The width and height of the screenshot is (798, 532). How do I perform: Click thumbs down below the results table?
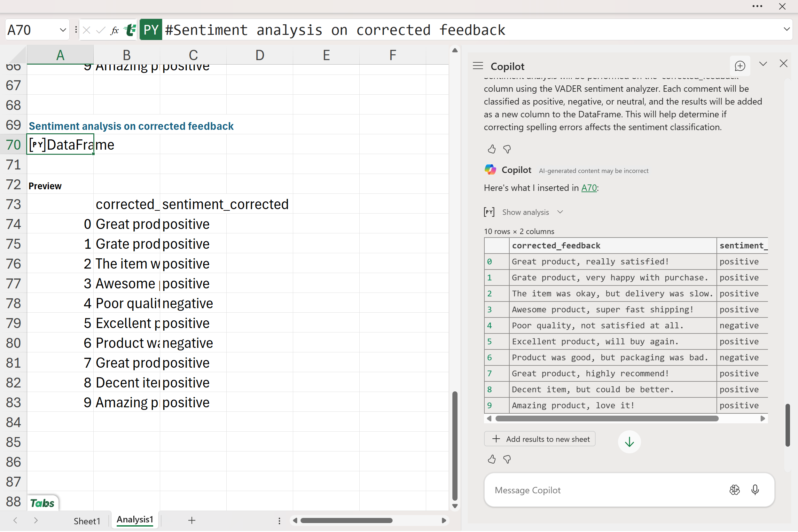pyautogui.click(x=507, y=459)
